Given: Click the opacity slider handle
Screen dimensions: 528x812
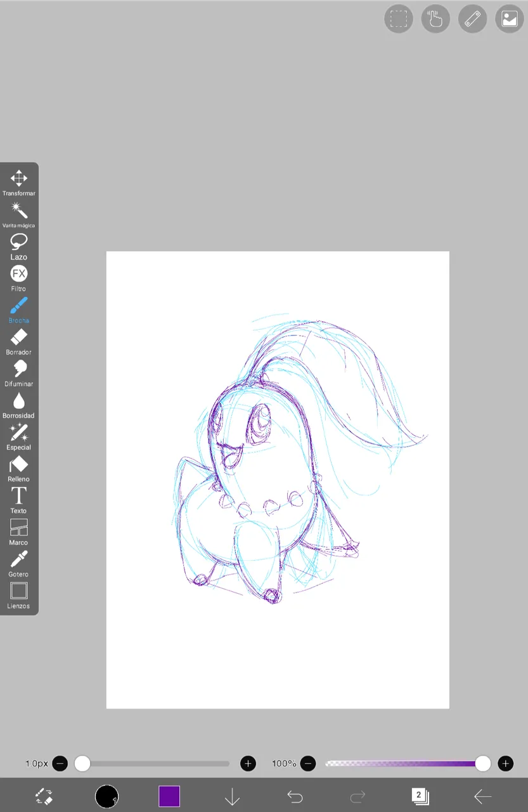Looking at the screenshot, I should coord(483,763).
